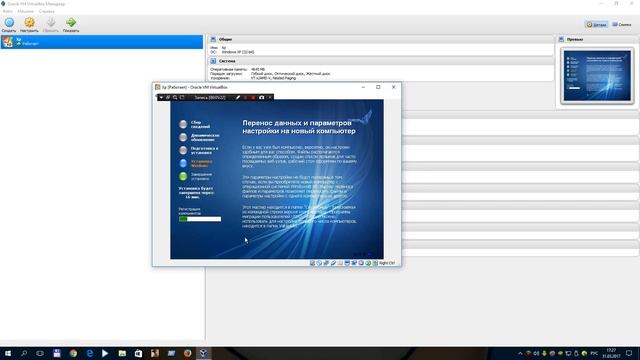Switch to the Снимки (Snapshots) view button
The image size is (640, 360).
point(622,24)
